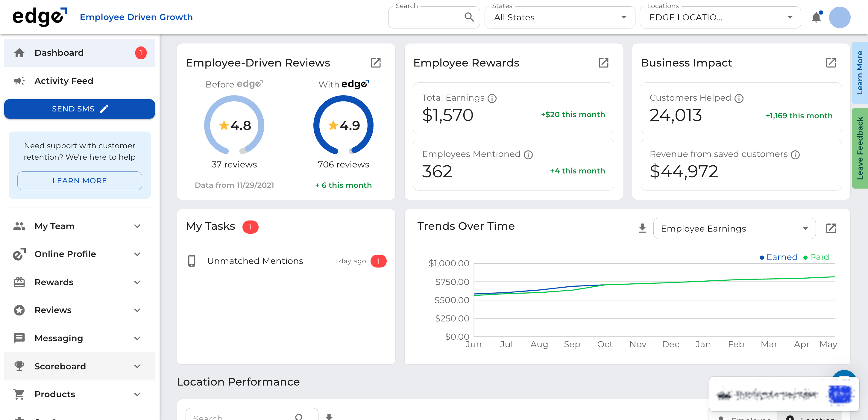Click the "+ 6 this month" text

tap(343, 185)
